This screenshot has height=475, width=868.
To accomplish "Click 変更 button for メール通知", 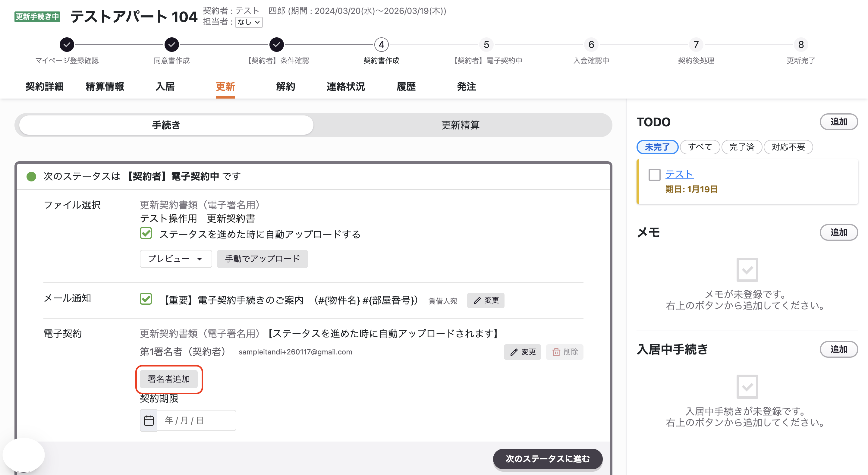I will click(486, 300).
